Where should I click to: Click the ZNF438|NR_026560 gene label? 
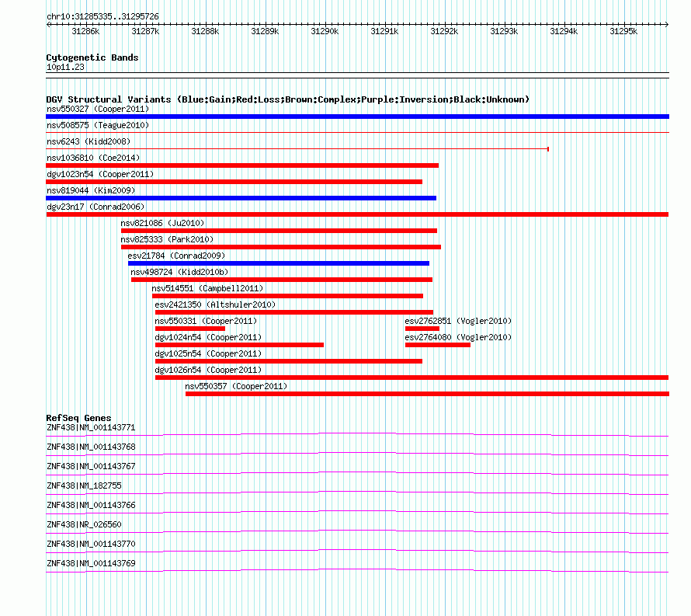click(84, 524)
